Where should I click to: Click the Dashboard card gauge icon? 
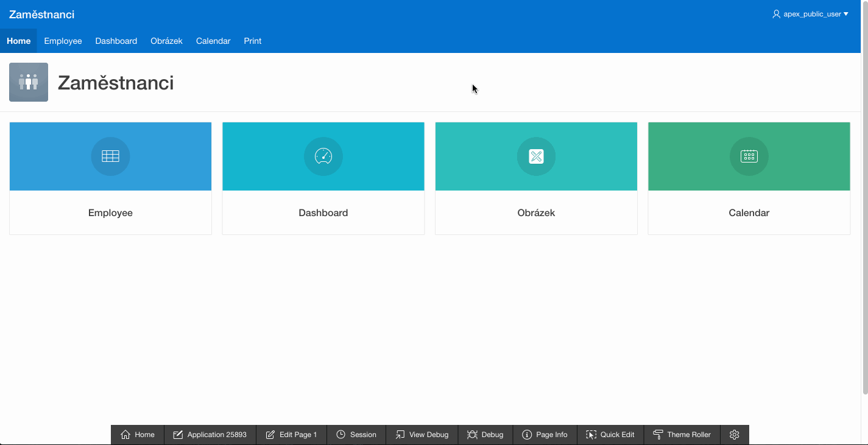pyautogui.click(x=323, y=156)
